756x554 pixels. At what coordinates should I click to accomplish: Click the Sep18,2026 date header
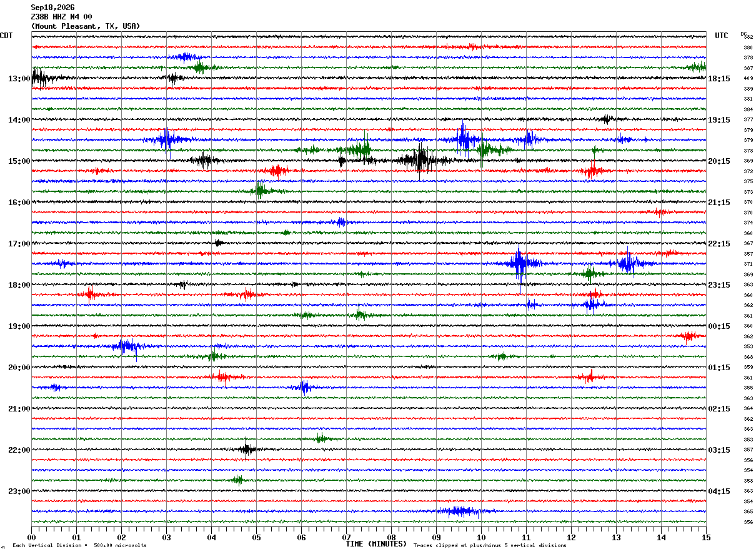[52, 8]
